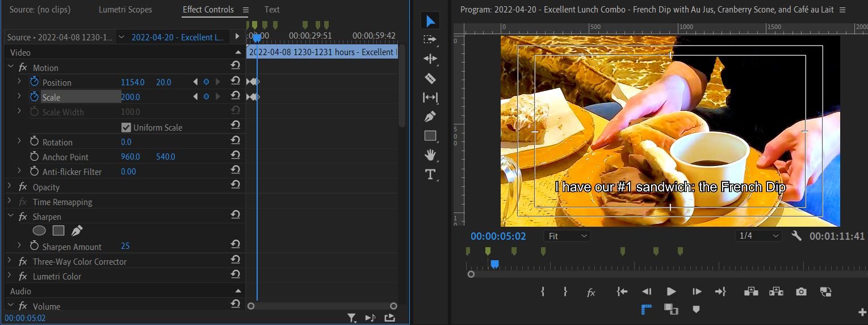Toggle animation stopwatch for Anti-flicker Filter

(34, 171)
